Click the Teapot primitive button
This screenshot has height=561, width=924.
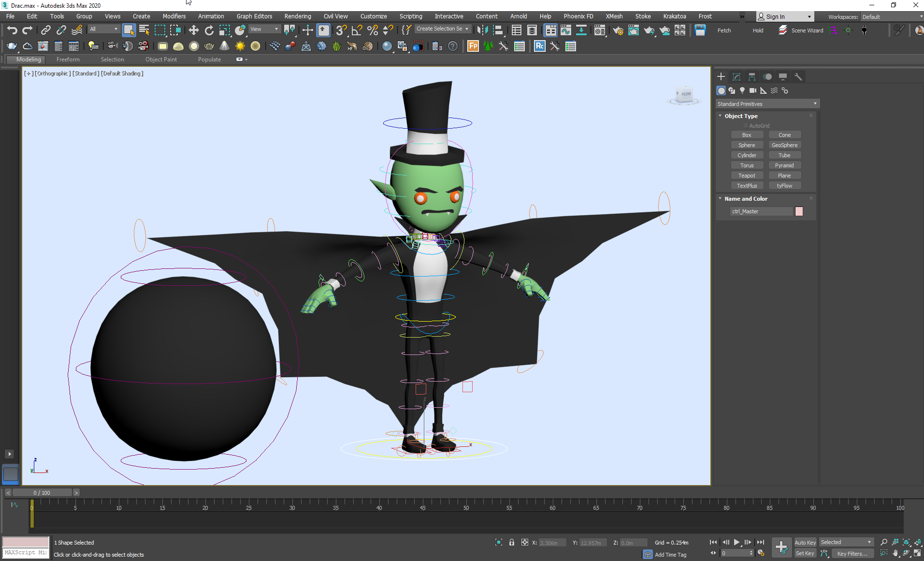747,176
